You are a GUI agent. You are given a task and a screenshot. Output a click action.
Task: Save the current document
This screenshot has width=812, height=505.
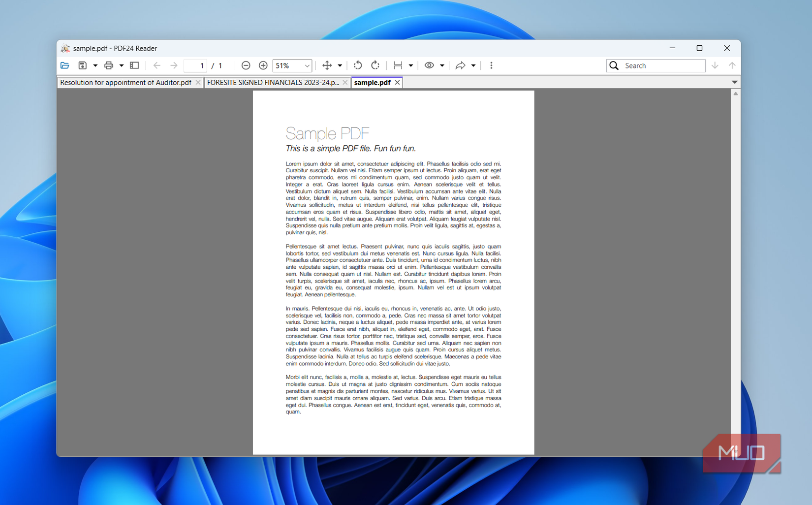point(82,65)
